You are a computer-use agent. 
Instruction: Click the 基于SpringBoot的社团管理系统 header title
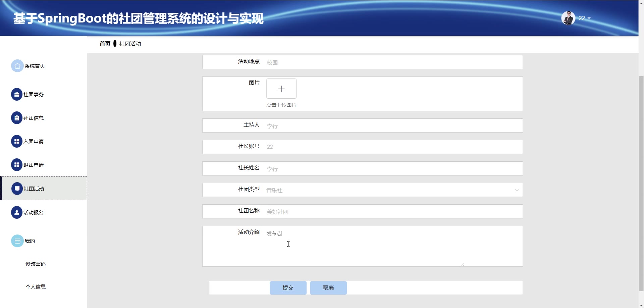pos(139,18)
